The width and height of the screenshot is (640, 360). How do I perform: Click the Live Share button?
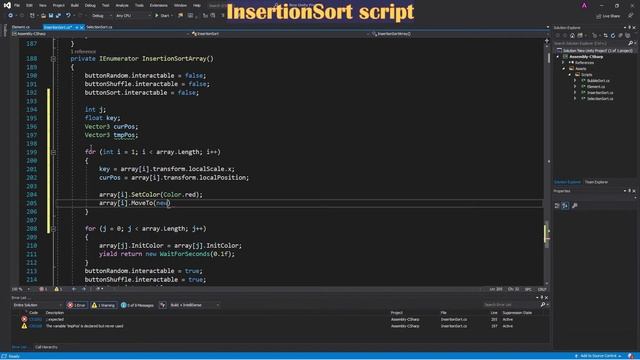tap(608, 16)
